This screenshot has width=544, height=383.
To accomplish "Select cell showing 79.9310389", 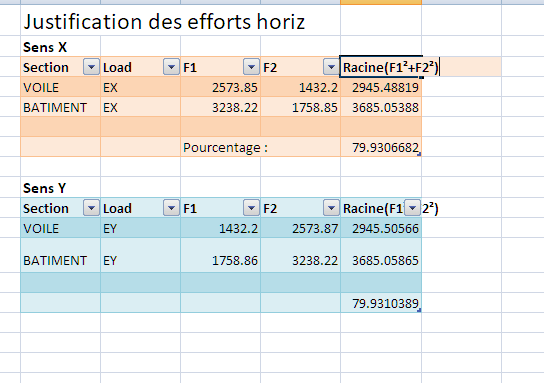I will [x=381, y=303].
